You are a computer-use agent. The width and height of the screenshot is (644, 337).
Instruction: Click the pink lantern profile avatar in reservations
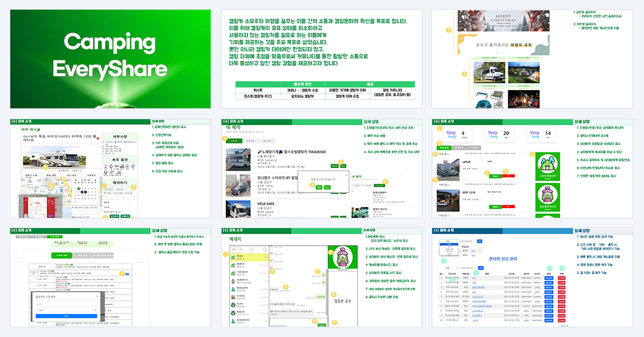(x=548, y=195)
